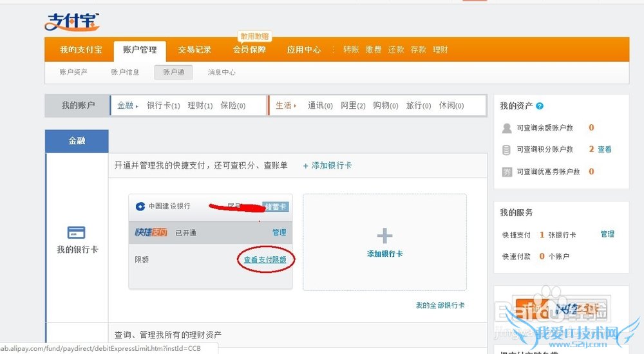
Task: Click 查看 next to 可查询积分账户数
Action: click(x=605, y=149)
